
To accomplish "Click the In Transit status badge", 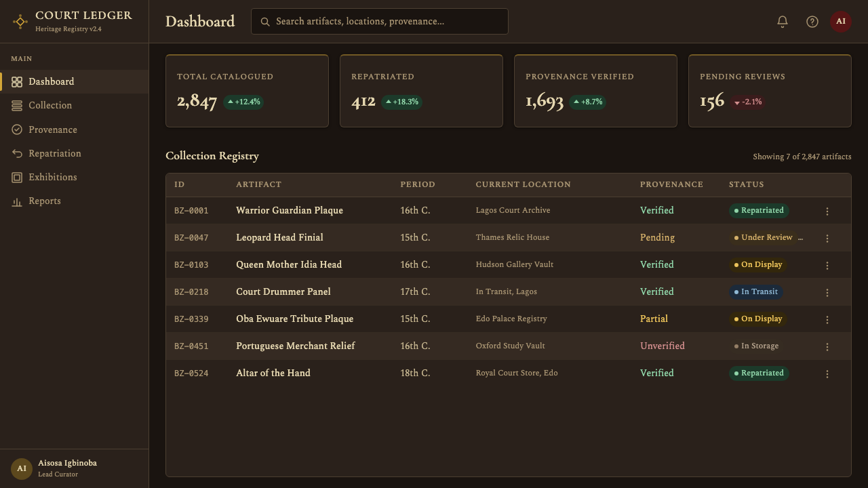I will coord(756,292).
